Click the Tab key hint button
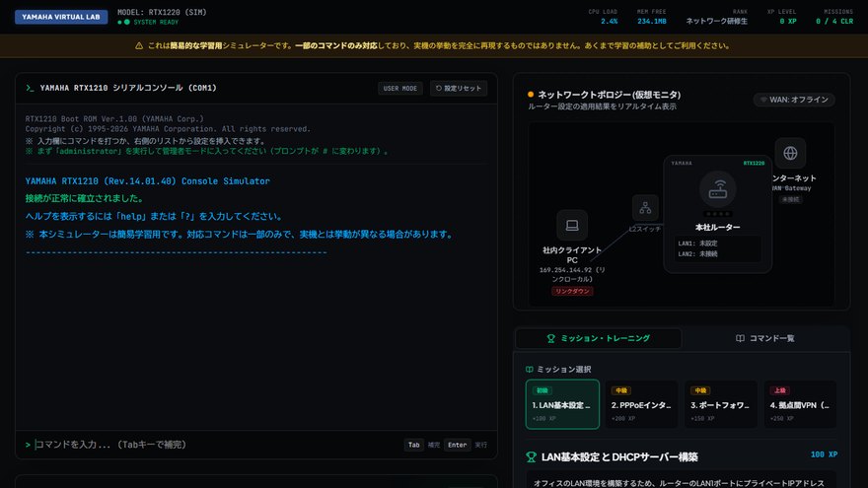Screen dimensions: 868x488 tap(413, 445)
